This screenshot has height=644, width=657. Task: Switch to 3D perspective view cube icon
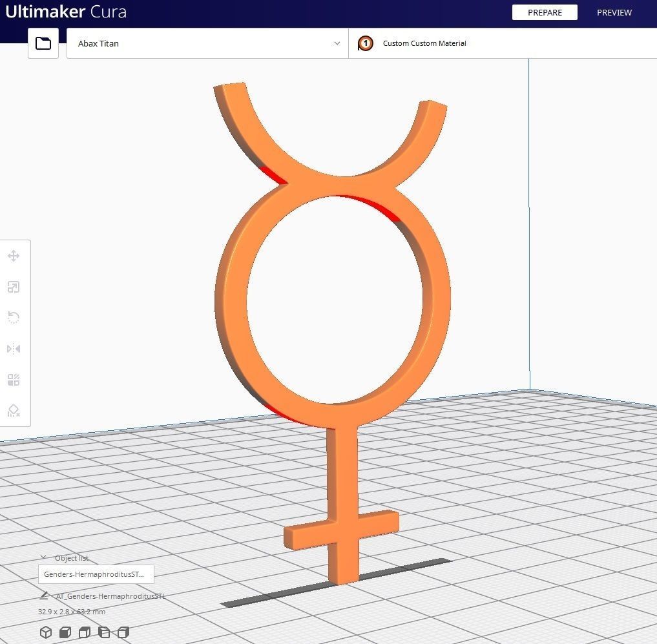click(x=46, y=632)
